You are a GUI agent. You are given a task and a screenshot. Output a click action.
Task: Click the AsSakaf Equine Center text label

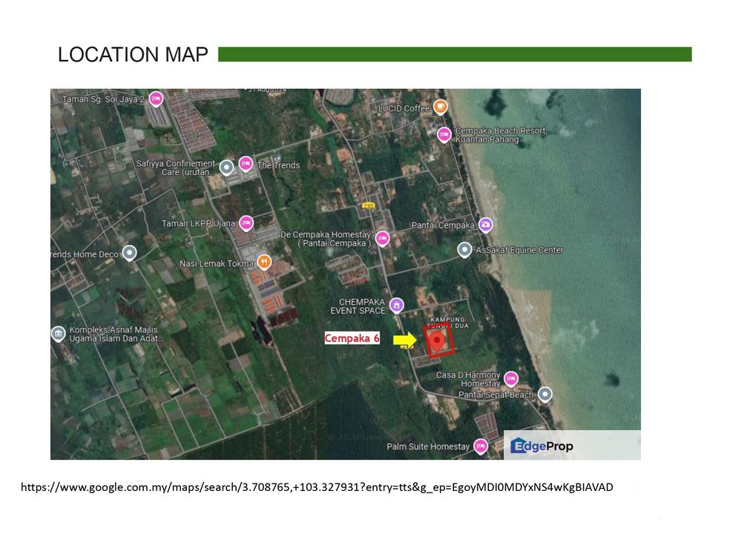pyautogui.click(x=519, y=250)
